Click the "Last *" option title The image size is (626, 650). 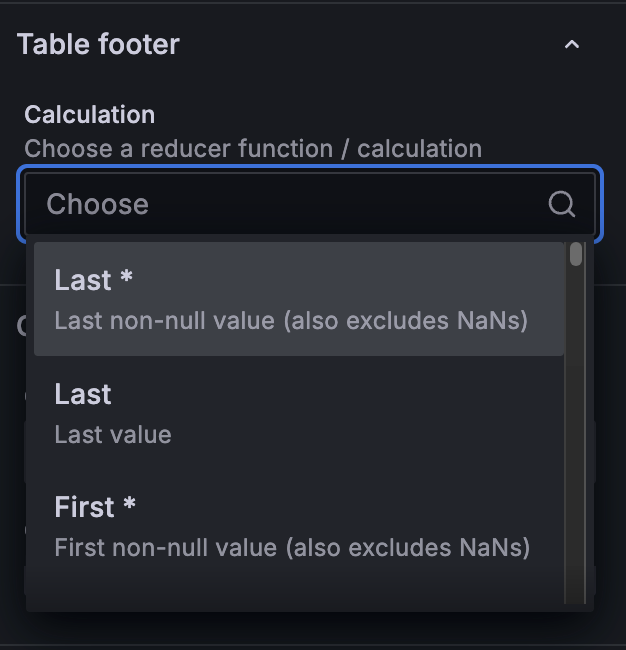pos(93,280)
